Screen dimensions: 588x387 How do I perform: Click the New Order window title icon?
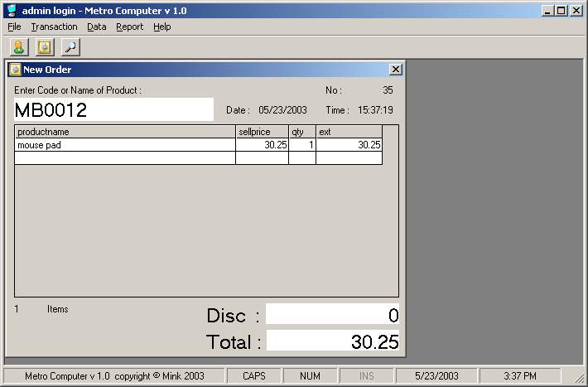15,70
